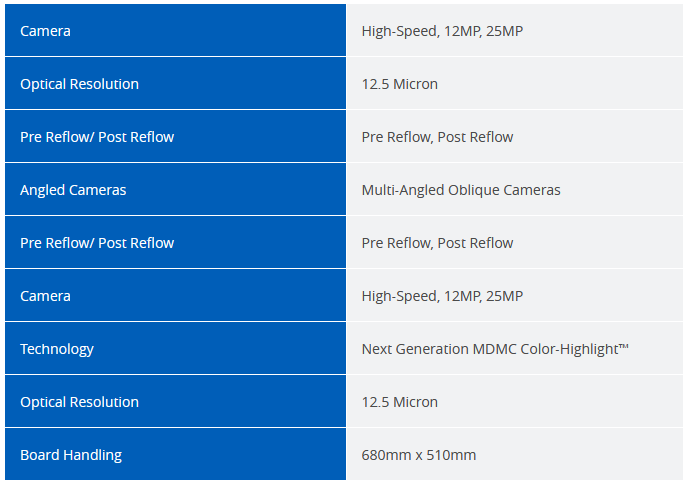This screenshot has height=484, width=688.
Task: Select the lower "High-Speed, 12MP, 25MP" value
Action: 442,296
